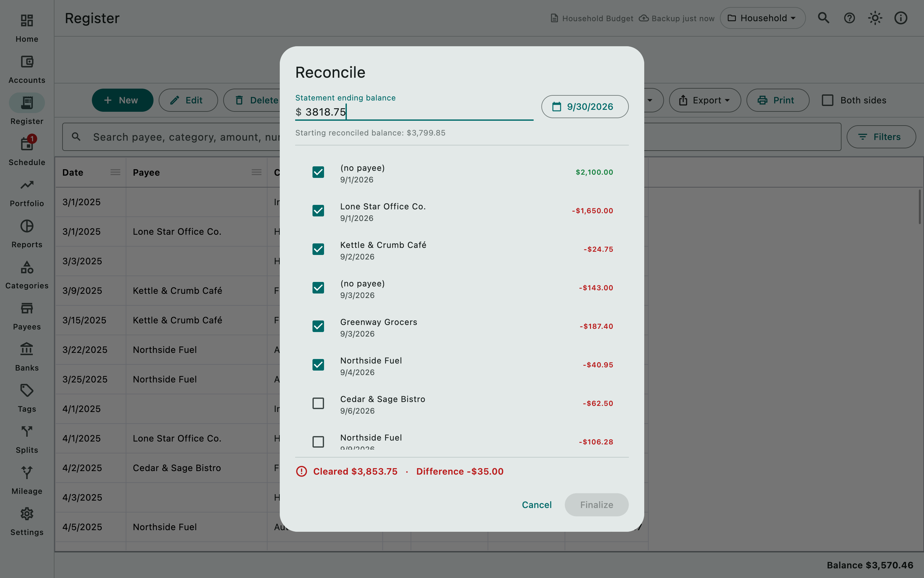Click the Edit button
The height and width of the screenshot is (578, 924).
pos(188,100)
